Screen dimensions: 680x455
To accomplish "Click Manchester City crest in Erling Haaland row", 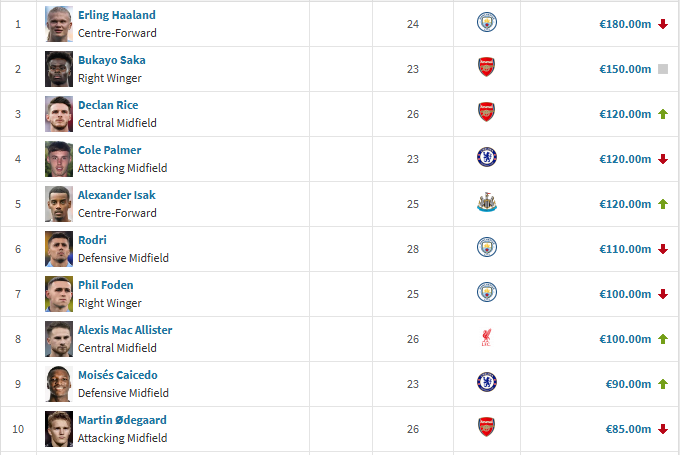I will pyautogui.click(x=486, y=23).
